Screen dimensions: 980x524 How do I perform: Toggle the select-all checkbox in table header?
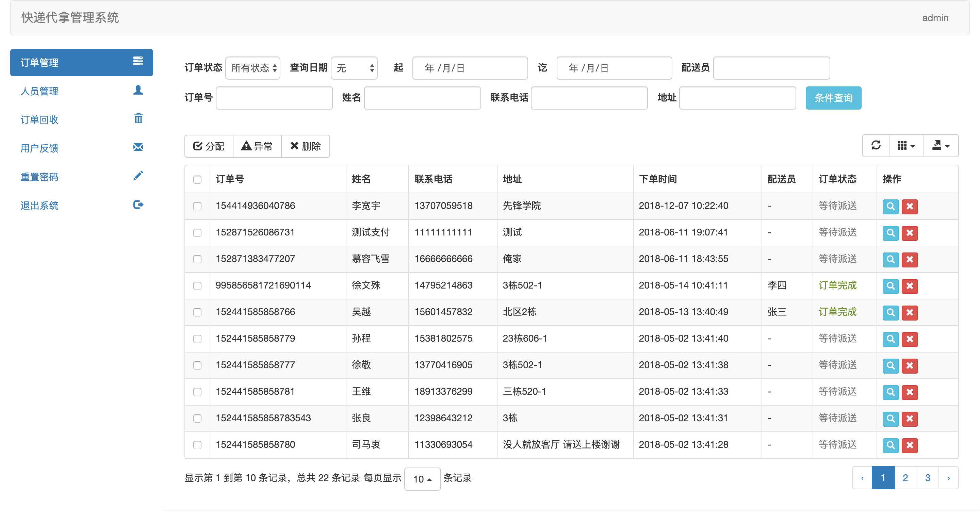pos(197,180)
